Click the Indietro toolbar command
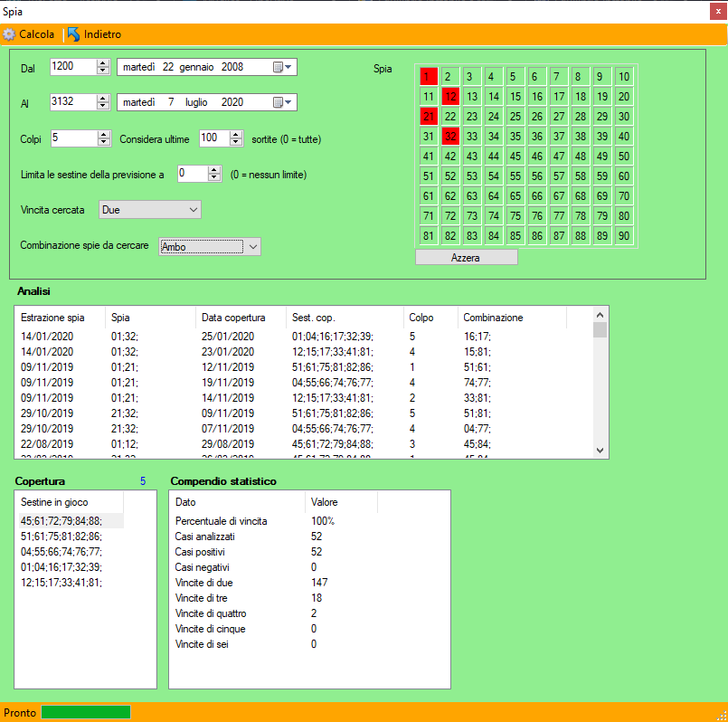Viewport: 728px width, 722px height. [x=95, y=34]
